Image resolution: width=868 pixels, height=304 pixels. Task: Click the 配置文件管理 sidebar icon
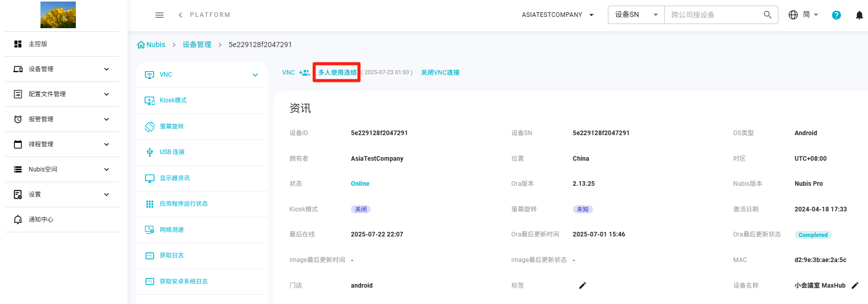pos(18,94)
